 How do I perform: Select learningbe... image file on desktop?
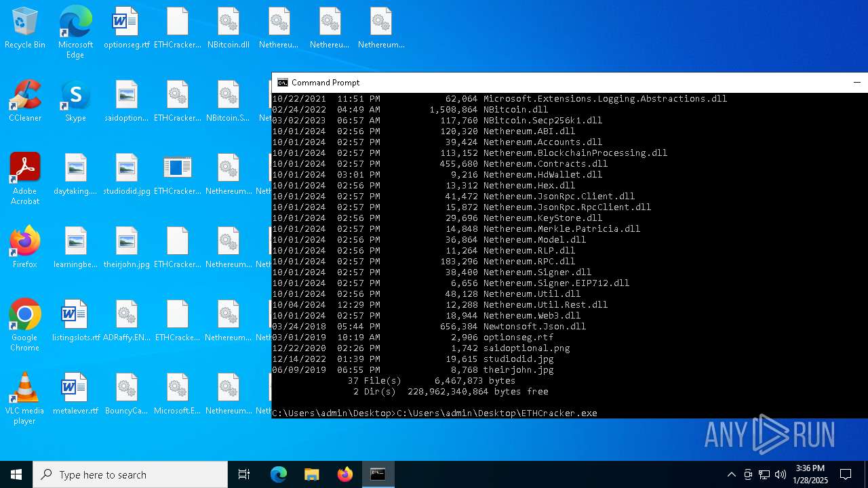(75, 248)
